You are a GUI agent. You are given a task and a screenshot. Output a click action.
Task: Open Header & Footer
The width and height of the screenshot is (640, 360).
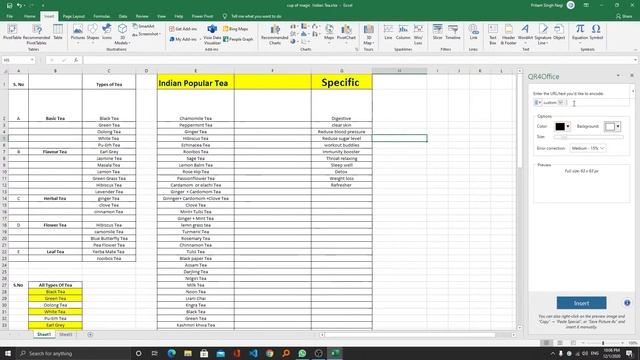click(508, 34)
